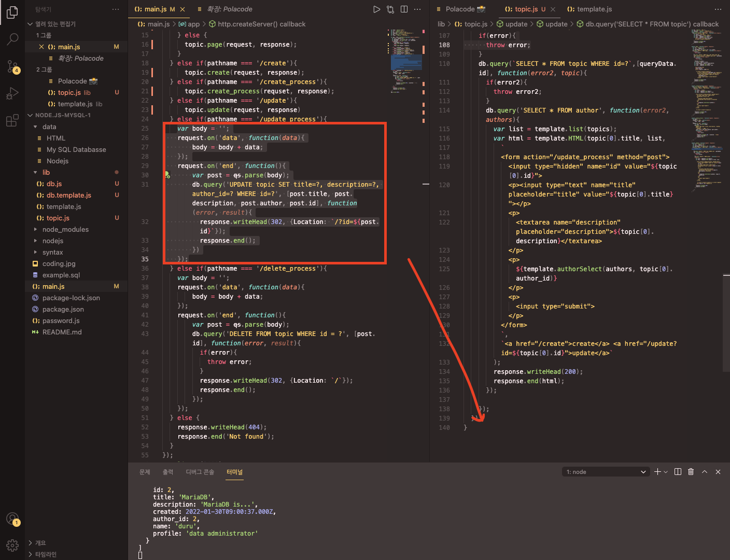Open db.template.js file
This screenshot has height=560, width=730.
pos(76,195)
